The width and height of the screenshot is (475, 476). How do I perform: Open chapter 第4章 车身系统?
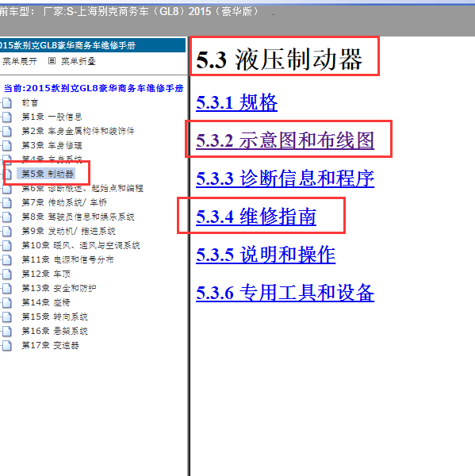52,159
